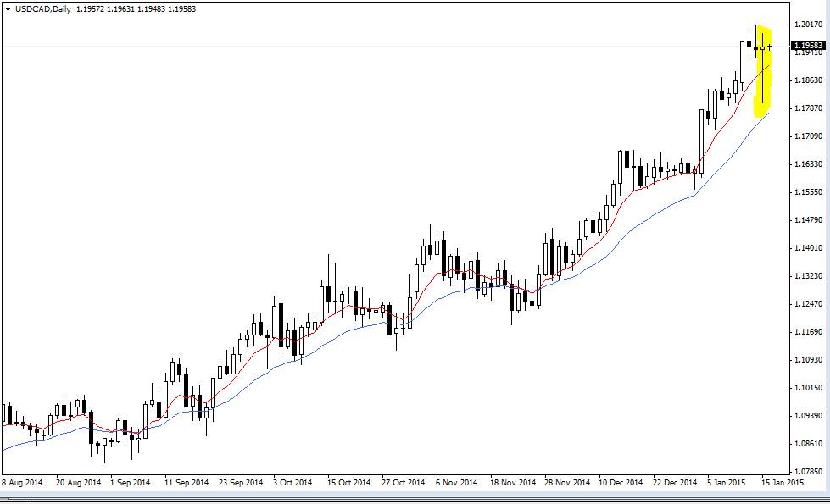Click the 20 Aug 2014 date label
The image size is (830, 504).
tap(78, 482)
